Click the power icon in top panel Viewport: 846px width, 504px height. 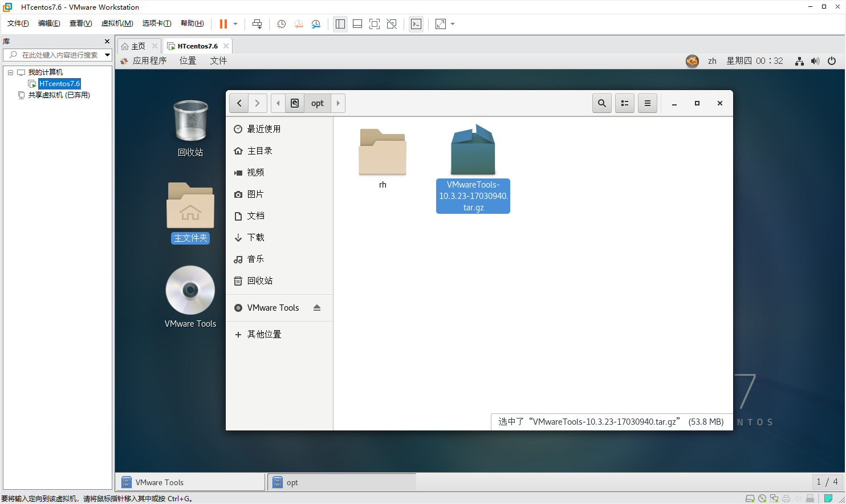[x=832, y=61]
